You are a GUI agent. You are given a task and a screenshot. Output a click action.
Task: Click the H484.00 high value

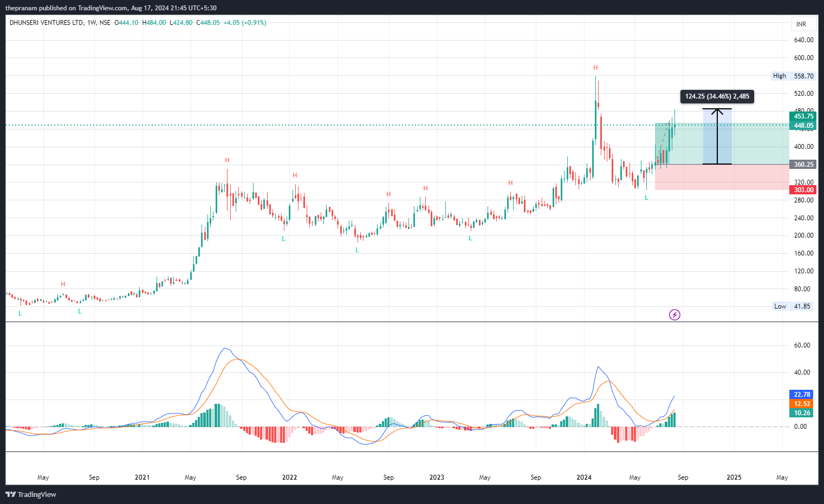point(154,23)
